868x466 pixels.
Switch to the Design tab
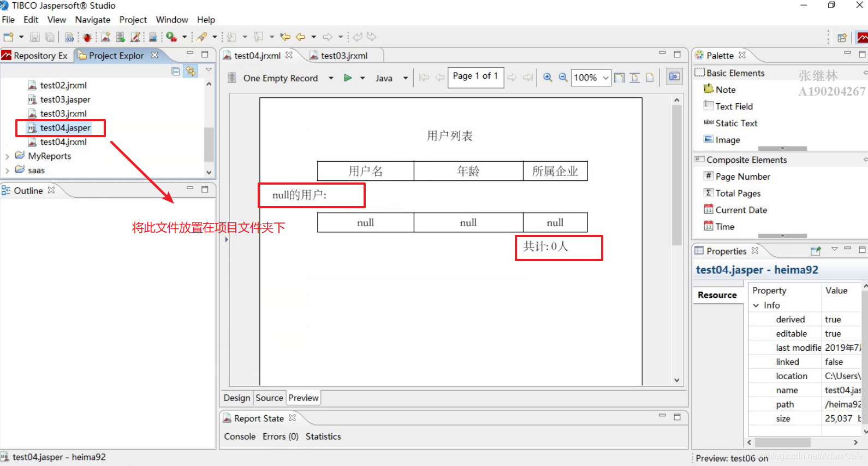click(x=237, y=398)
